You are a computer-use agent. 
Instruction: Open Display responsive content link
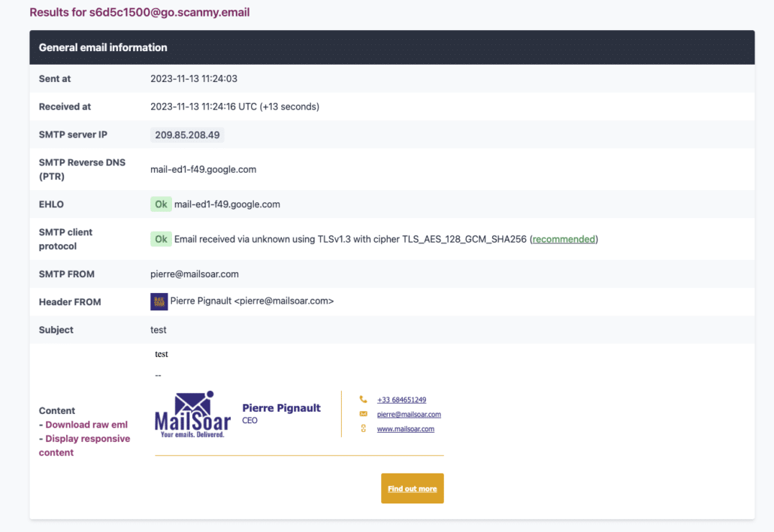click(x=84, y=446)
